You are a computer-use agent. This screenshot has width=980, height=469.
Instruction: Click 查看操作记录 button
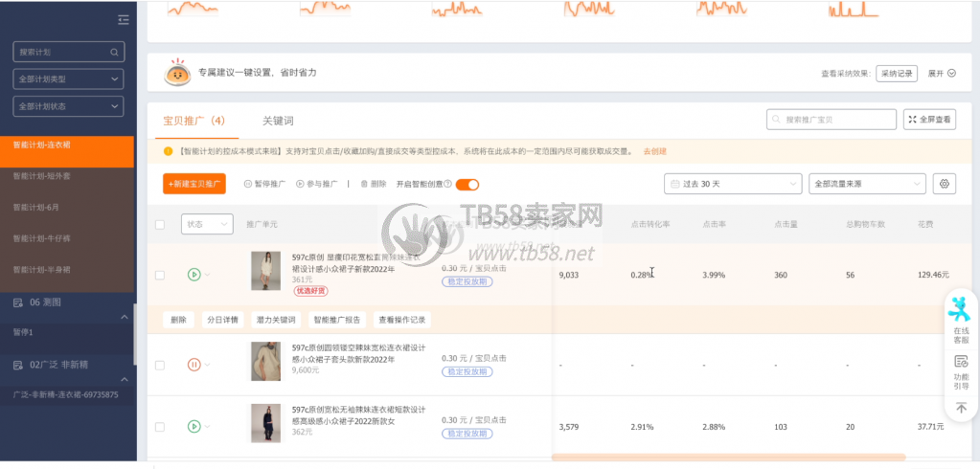(x=402, y=320)
